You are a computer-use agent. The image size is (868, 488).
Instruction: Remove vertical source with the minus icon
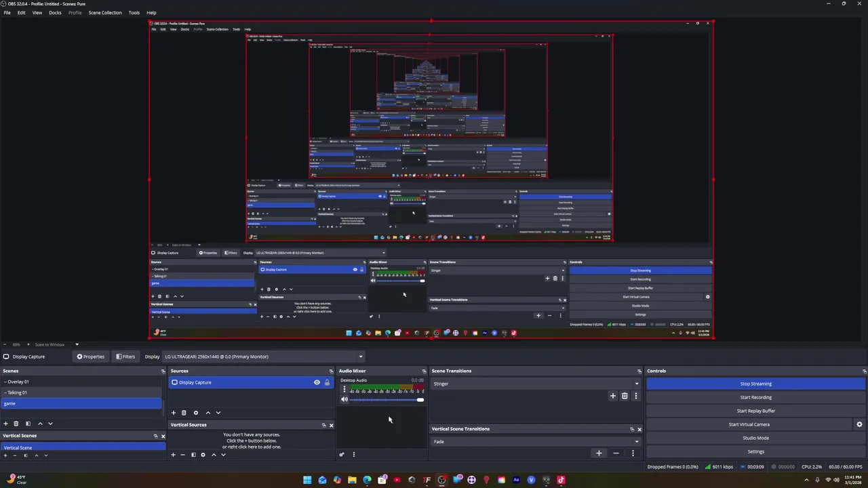pyautogui.click(x=182, y=455)
